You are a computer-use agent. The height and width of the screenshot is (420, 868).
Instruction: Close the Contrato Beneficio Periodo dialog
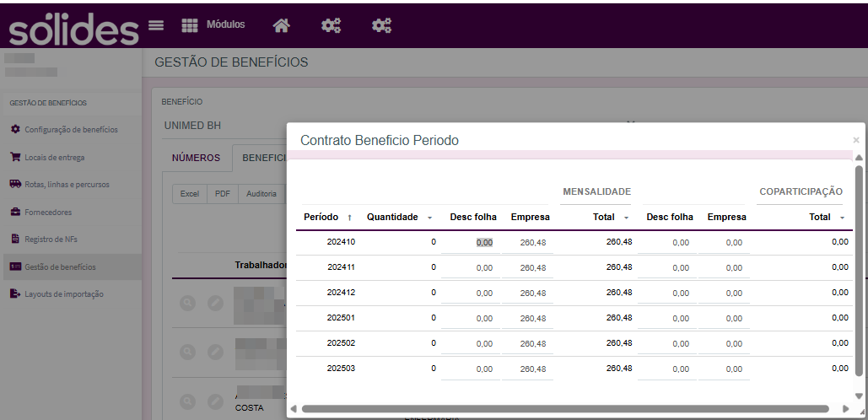[x=856, y=140]
